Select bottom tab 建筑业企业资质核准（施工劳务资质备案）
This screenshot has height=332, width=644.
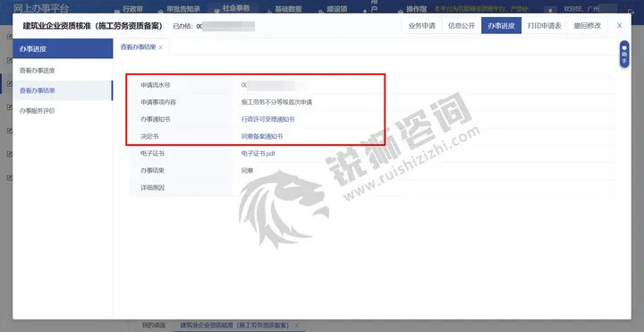click(234, 325)
